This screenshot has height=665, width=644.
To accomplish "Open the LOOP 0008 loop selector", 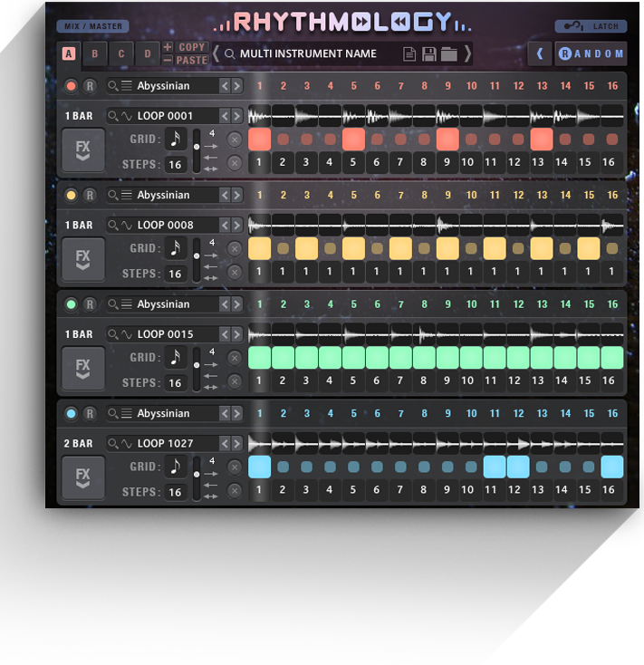I will pyautogui.click(x=162, y=225).
